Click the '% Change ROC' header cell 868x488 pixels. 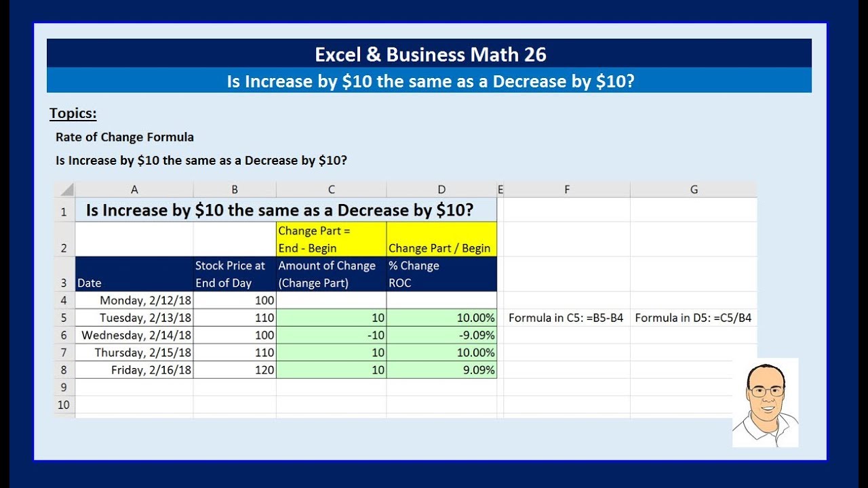441,274
